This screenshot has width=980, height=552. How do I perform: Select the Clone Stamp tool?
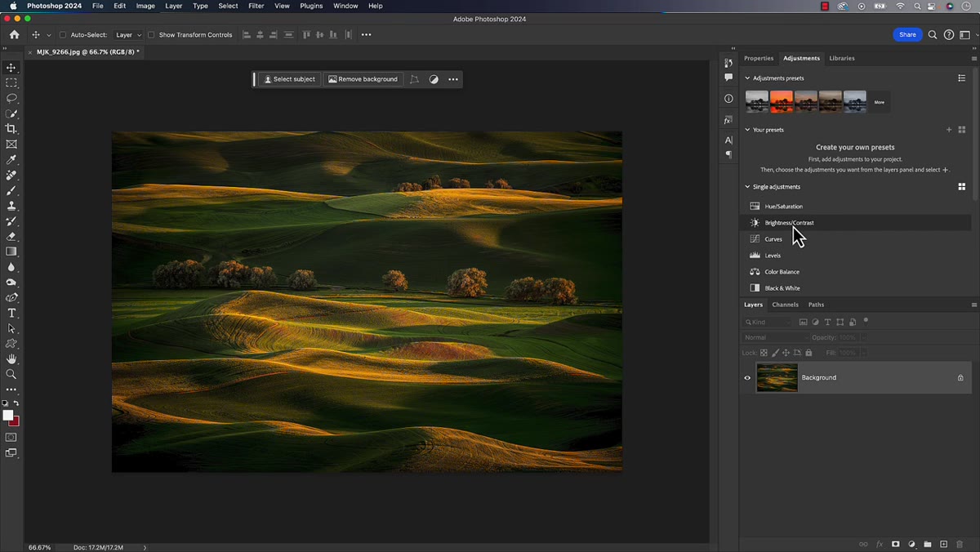[x=11, y=206]
